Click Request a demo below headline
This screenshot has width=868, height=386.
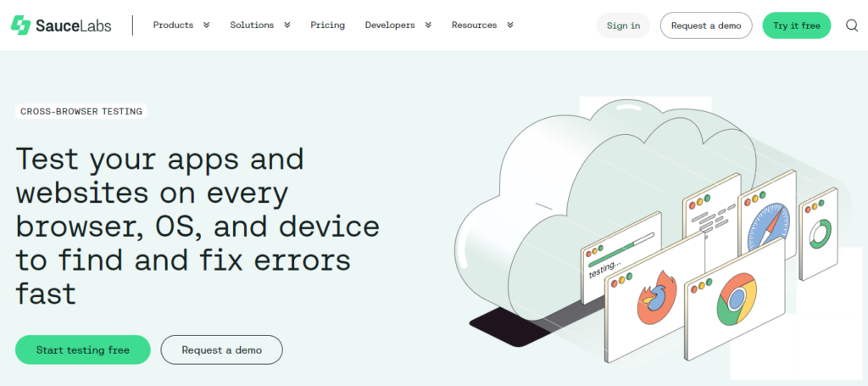click(x=221, y=350)
